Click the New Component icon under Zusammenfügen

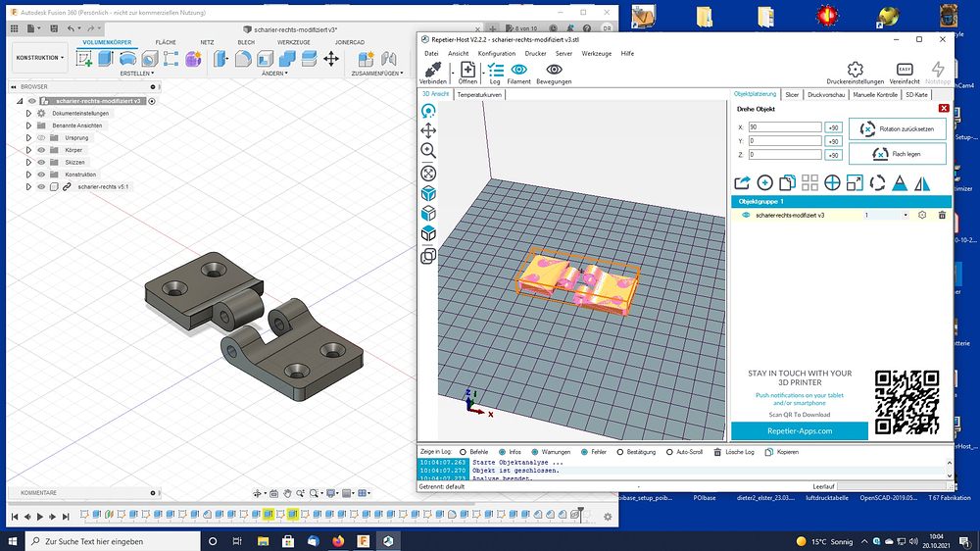click(366, 59)
